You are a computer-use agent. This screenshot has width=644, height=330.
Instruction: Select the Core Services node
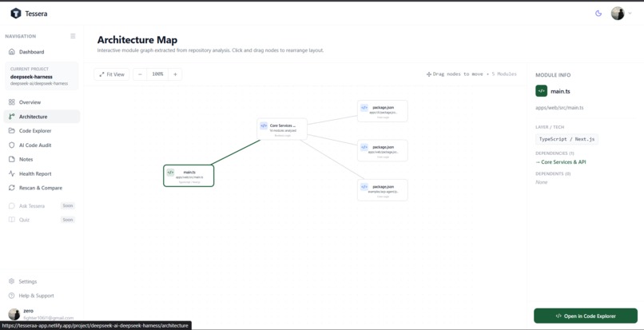(282, 129)
